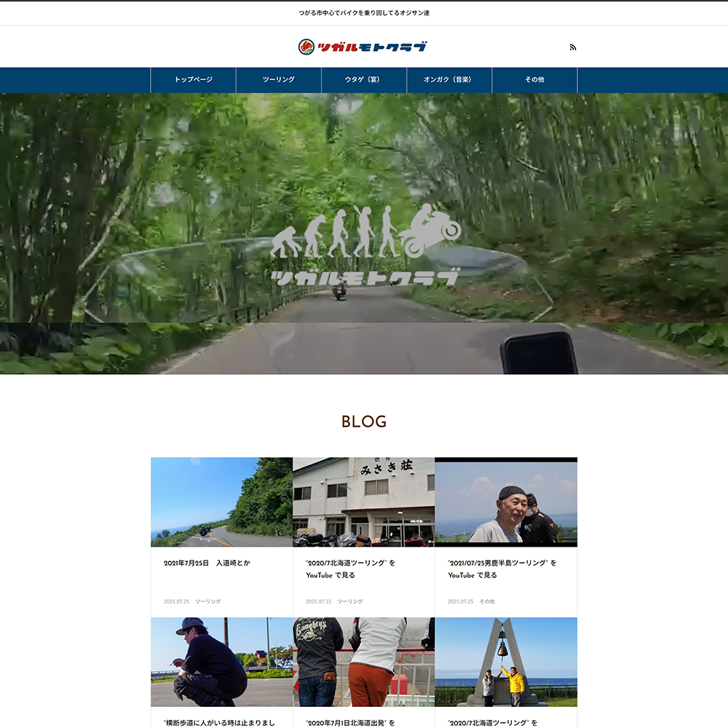Open the thumbnail with orange pants
The image size is (728, 728).
(363, 662)
